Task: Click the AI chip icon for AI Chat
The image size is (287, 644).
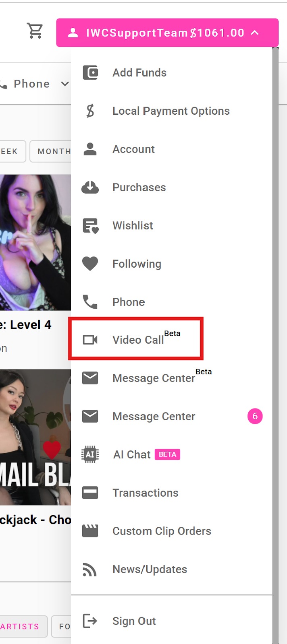Action: coord(90,454)
